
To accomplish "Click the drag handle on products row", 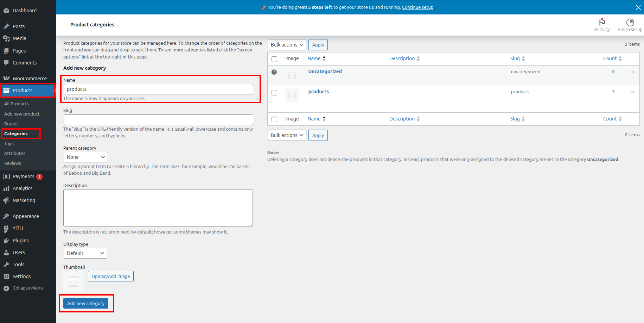I will pyautogui.click(x=633, y=92).
